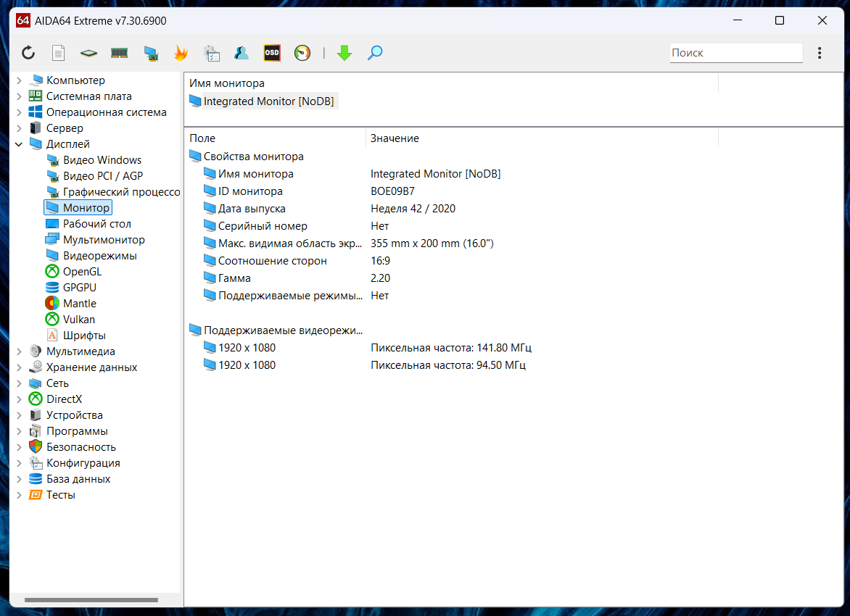Viewport: 850px width, 616px height.
Task: Open Видеорежимы tree item
Action: (x=99, y=256)
